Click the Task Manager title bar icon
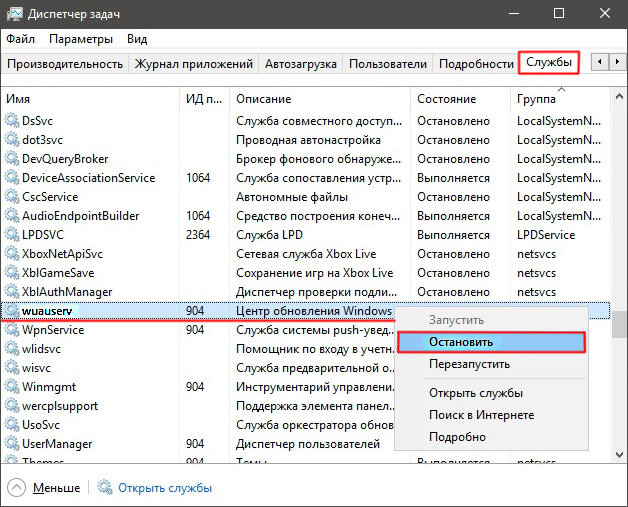This screenshot has width=628, height=507. (14, 14)
